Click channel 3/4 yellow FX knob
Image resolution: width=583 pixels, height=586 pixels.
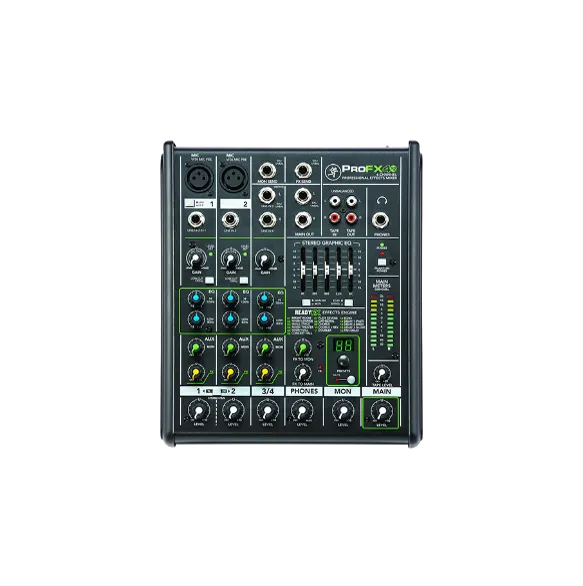click(265, 372)
